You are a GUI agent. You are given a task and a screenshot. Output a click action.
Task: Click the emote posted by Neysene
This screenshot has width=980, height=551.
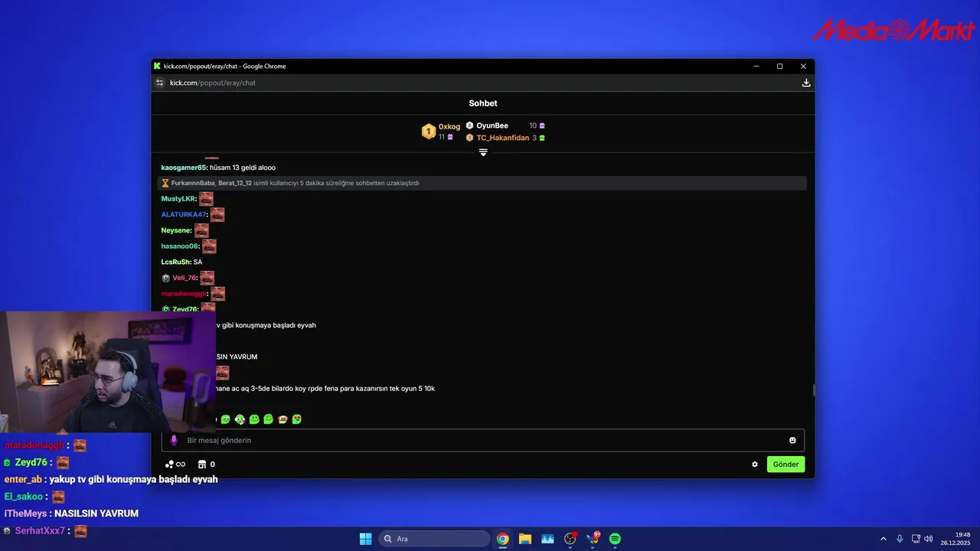[201, 230]
